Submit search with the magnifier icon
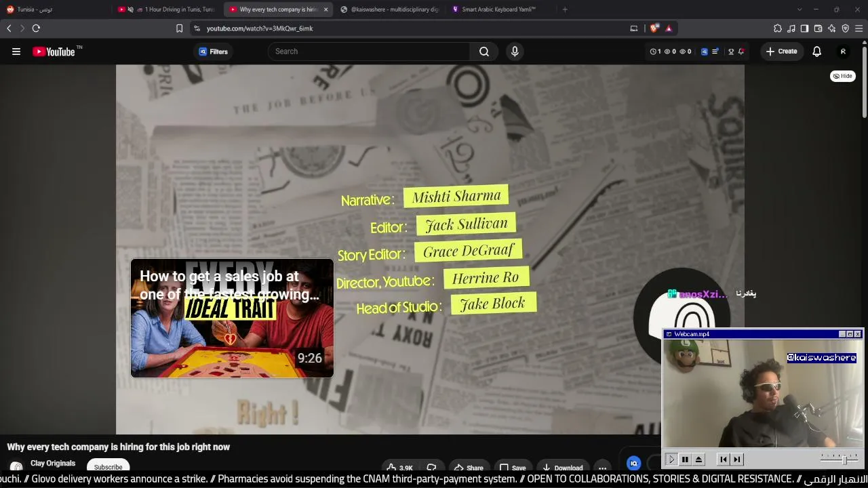 [x=484, y=52]
